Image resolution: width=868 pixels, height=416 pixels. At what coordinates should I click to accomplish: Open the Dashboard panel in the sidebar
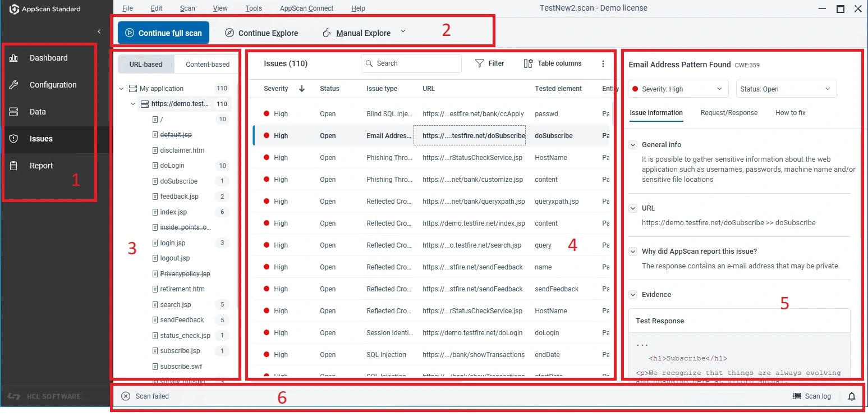click(48, 57)
